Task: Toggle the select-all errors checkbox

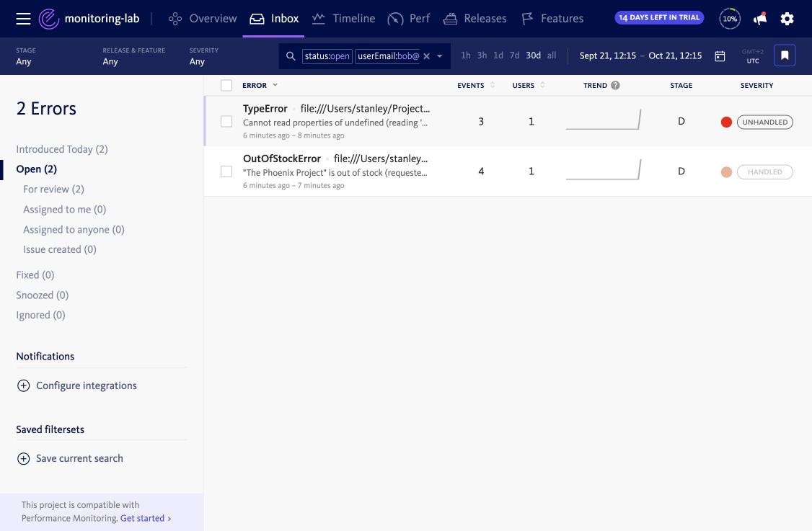Action: pyautogui.click(x=226, y=86)
